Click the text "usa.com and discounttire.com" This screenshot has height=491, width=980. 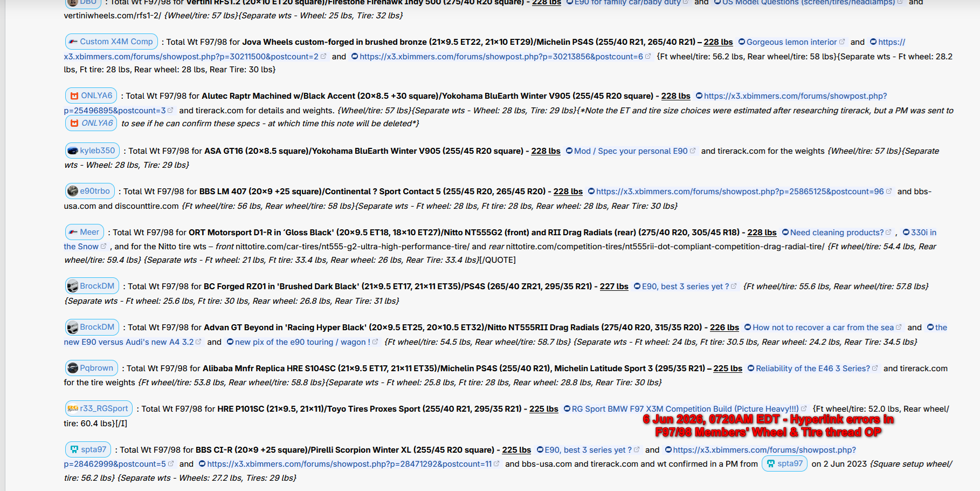pos(121,206)
